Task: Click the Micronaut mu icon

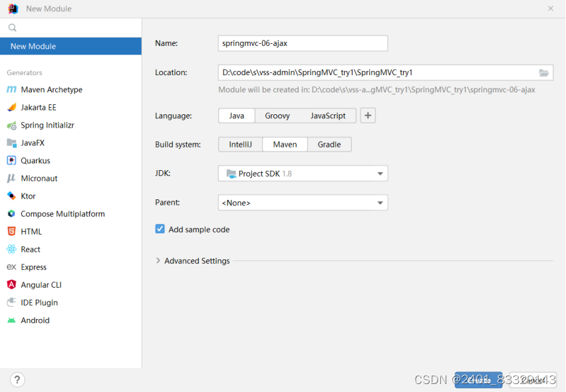Action: tap(11, 178)
